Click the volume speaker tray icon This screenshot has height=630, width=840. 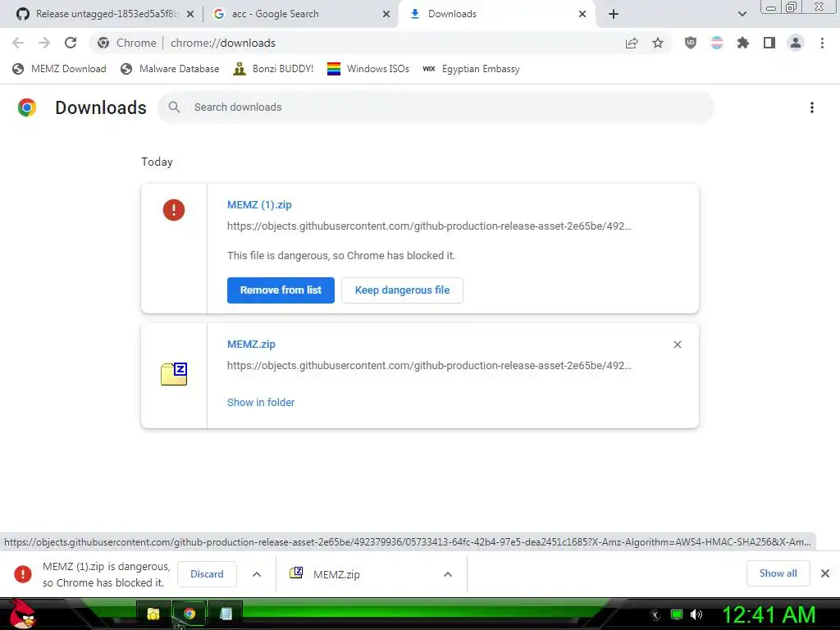[x=696, y=614]
